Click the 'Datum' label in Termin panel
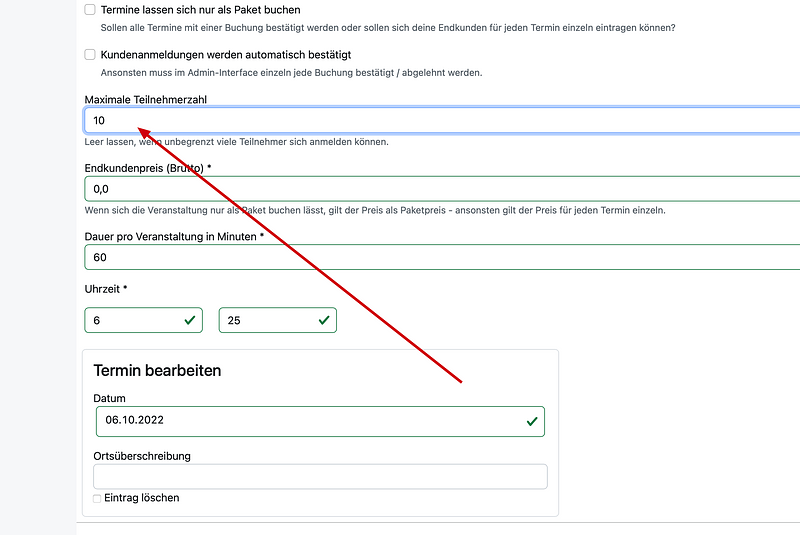 click(109, 398)
